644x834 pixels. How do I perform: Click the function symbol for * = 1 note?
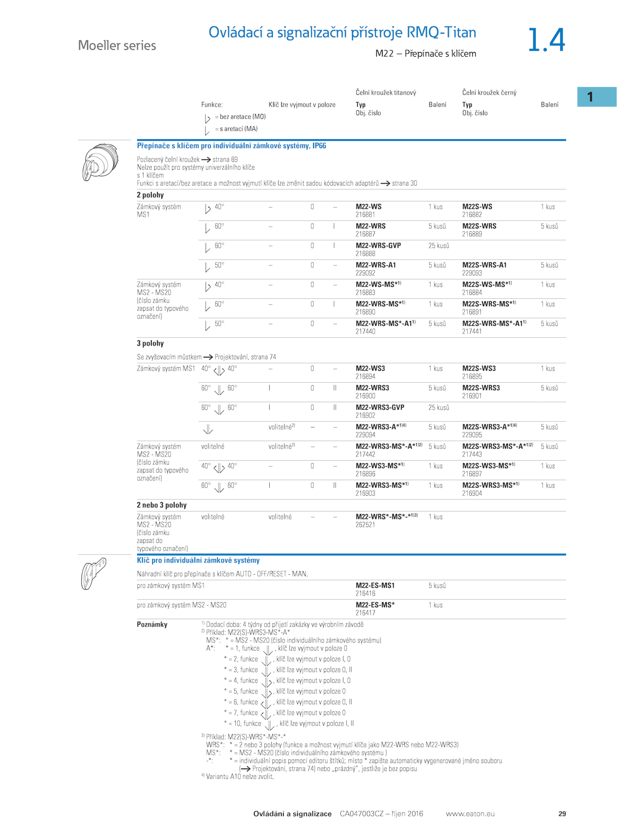(x=268, y=650)
